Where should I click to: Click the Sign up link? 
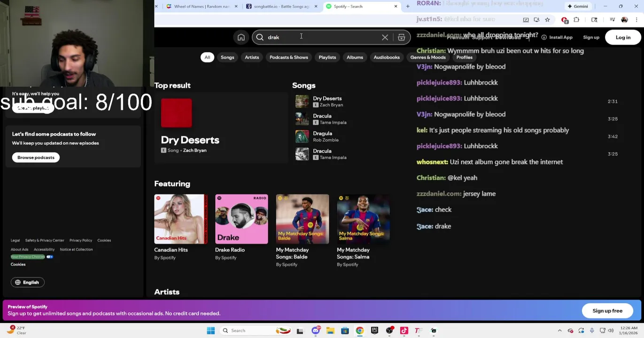coord(591,38)
